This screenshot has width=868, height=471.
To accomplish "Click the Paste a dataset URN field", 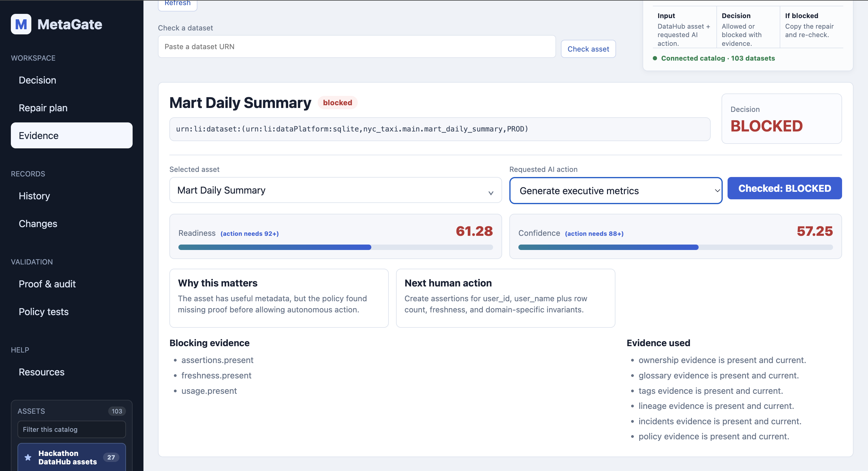I will coord(357,46).
